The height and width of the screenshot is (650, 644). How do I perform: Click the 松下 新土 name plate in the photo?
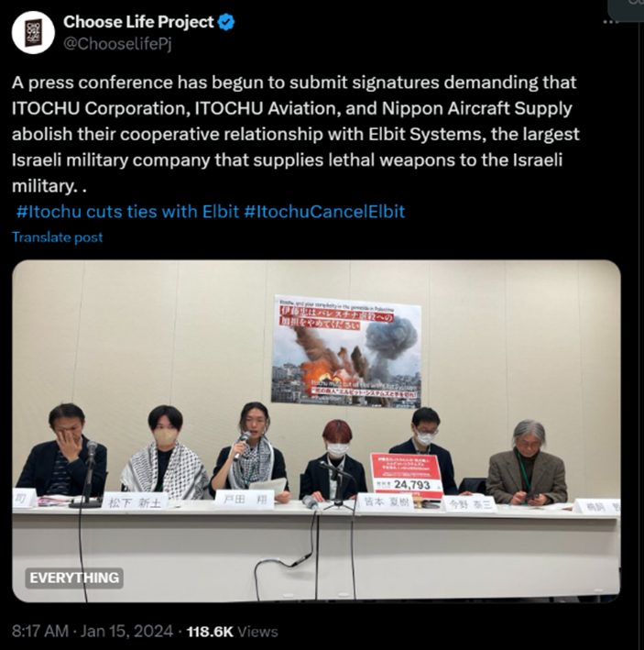tap(135, 502)
